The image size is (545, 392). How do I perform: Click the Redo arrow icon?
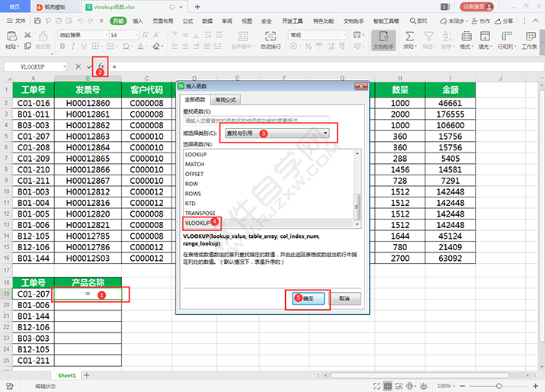(91, 21)
